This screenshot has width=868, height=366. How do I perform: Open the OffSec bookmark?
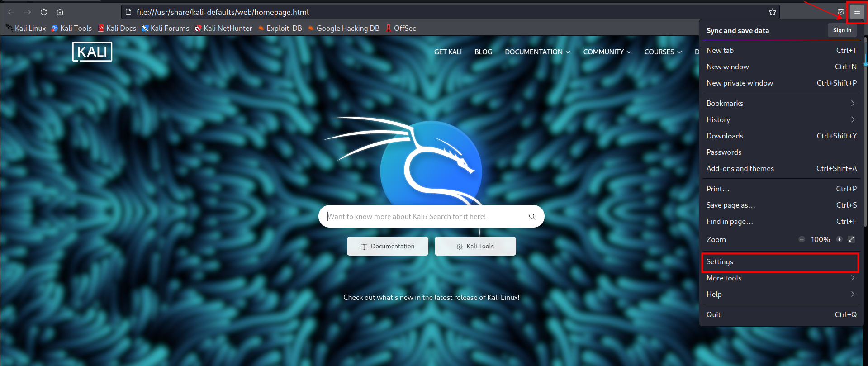pyautogui.click(x=401, y=28)
